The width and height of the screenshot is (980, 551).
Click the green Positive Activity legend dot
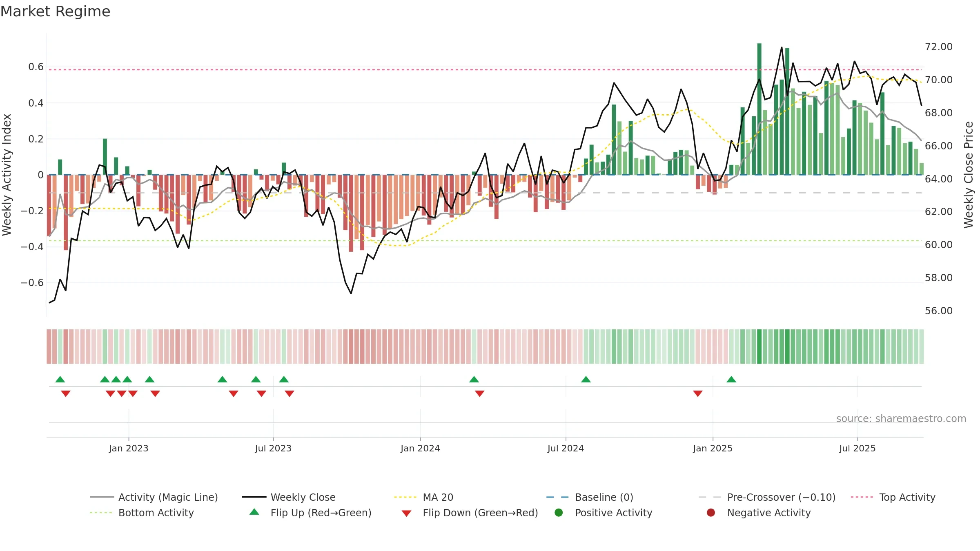tap(559, 512)
